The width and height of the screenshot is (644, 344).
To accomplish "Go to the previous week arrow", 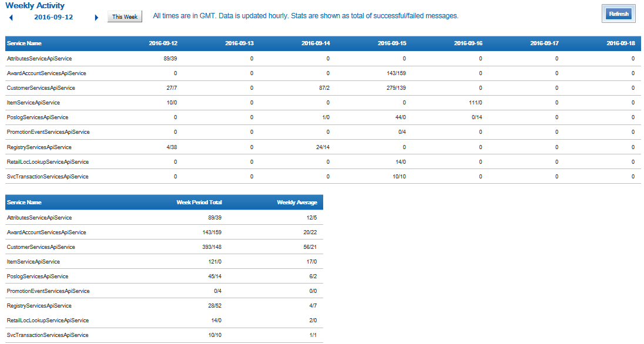I will tap(11, 18).
